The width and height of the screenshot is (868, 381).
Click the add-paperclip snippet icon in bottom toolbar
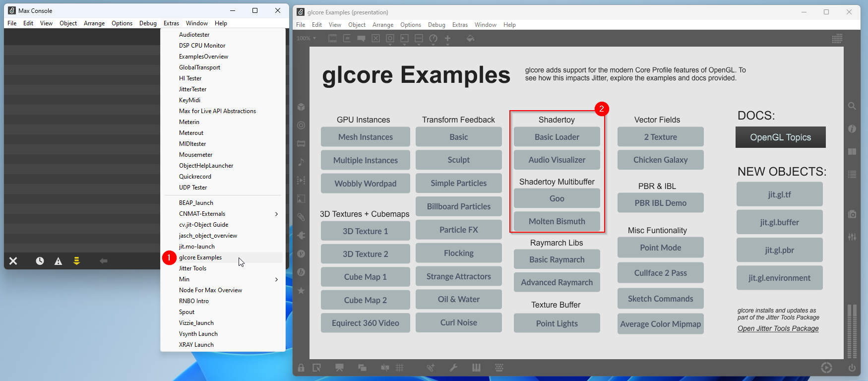point(431,368)
